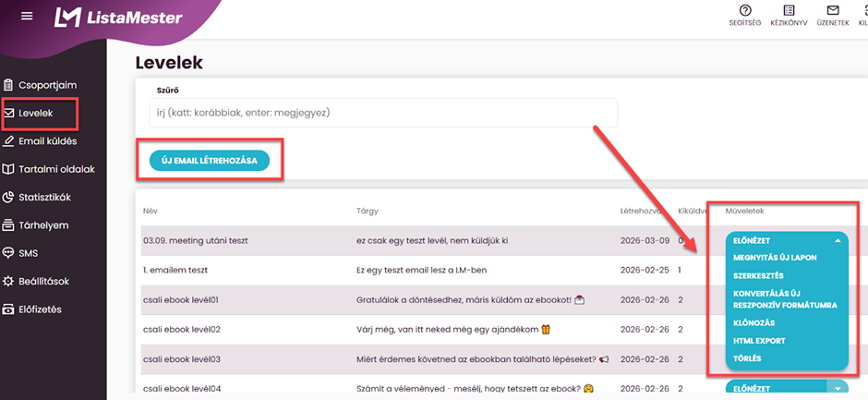
Task: Open Segítség help icon
Action: pos(745,10)
